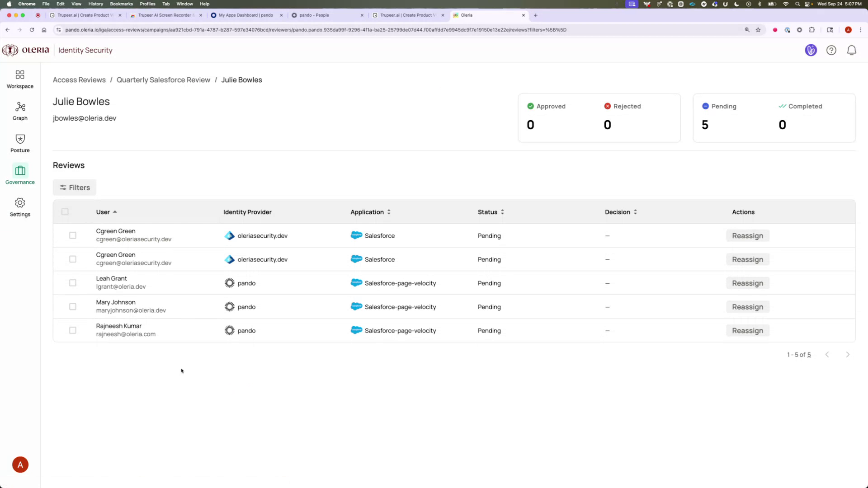Select all rows via header checkbox
The height and width of the screenshot is (488, 868).
[x=65, y=211]
